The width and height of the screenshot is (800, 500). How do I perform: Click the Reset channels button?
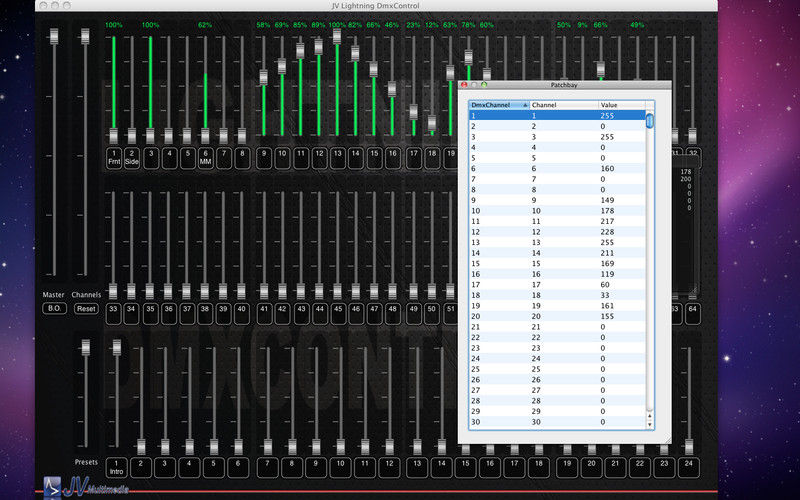click(86, 308)
